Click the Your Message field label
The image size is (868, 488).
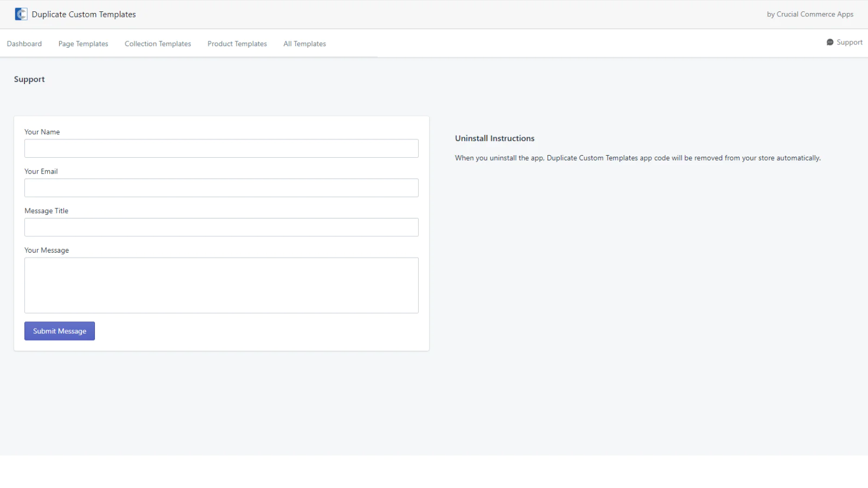[x=47, y=251]
